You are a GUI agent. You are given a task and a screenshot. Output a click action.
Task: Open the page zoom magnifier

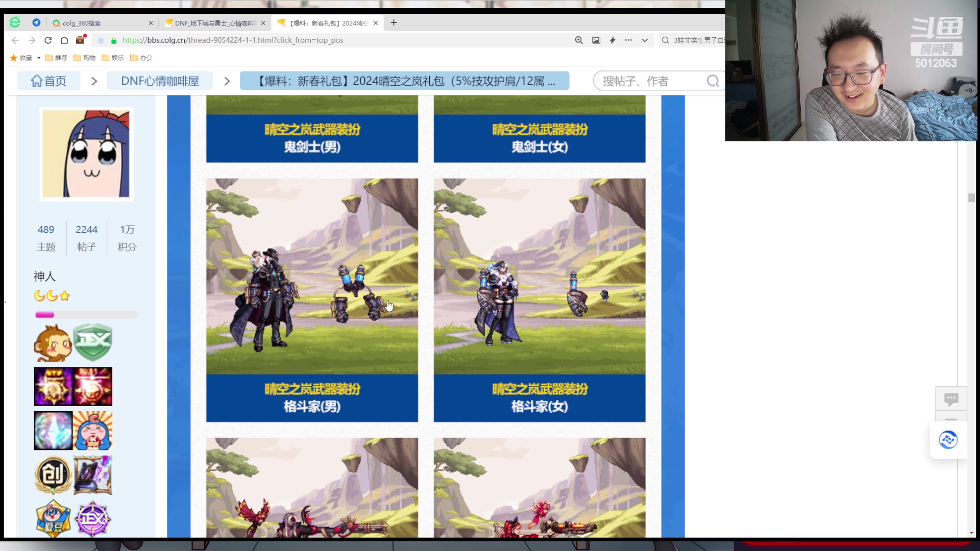[x=579, y=40]
